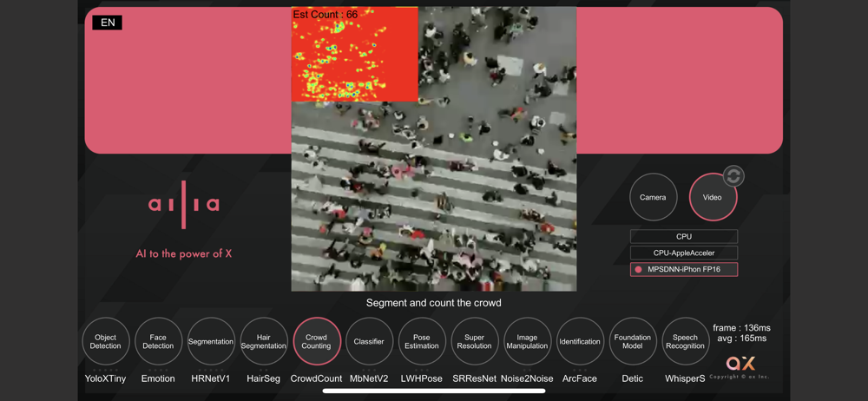This screenshot has width=868, height=401.
Task: Click the red density heatmap overlay
Action: pyautogui.click(x=355, y=55)
